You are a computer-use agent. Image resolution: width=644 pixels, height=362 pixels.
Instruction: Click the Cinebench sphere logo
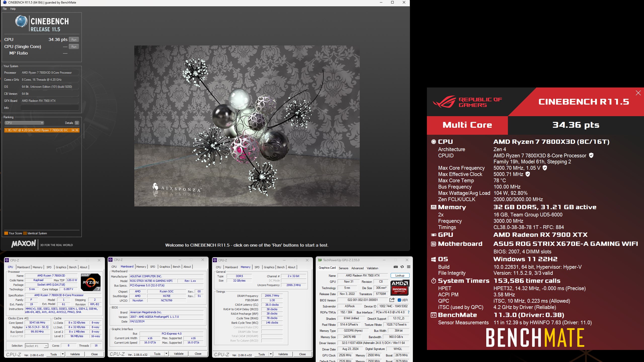pos(21,21)
